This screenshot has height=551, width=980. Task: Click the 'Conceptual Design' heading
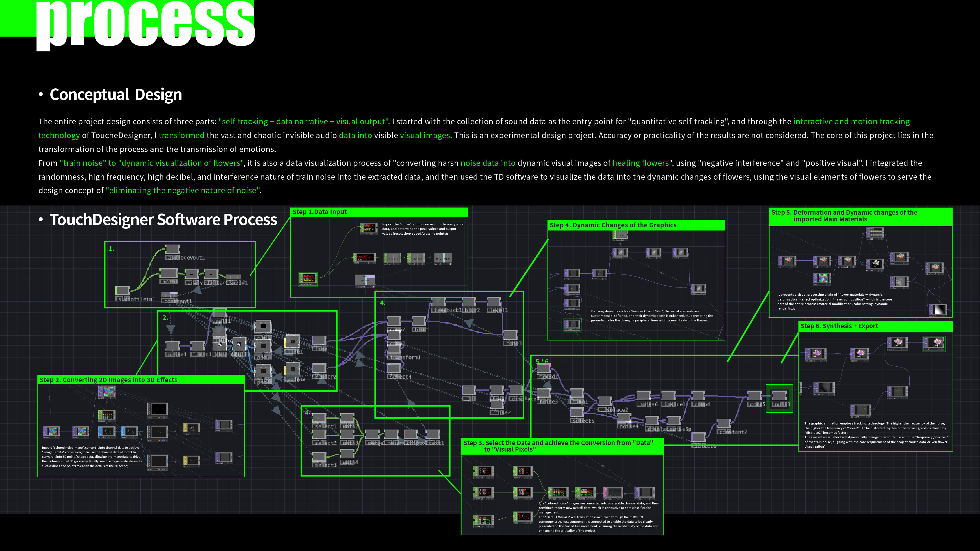pos(116,95)
